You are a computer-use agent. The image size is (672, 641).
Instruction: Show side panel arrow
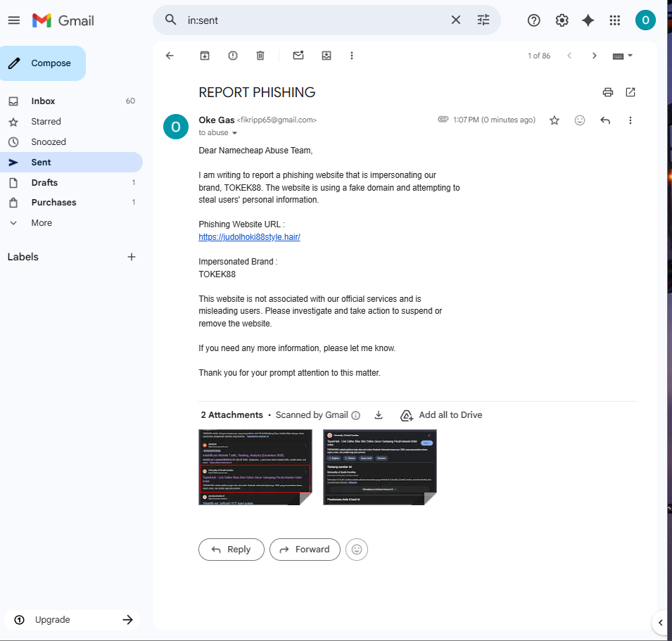pos(661,623)
